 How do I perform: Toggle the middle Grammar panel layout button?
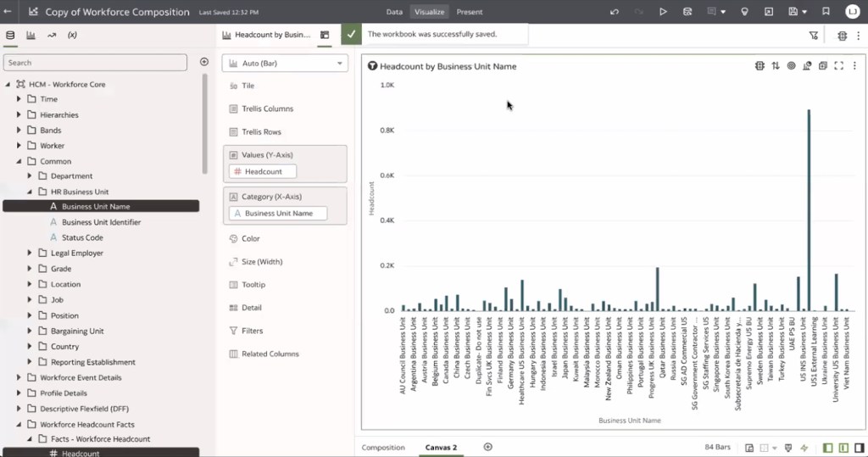(844, 448)
